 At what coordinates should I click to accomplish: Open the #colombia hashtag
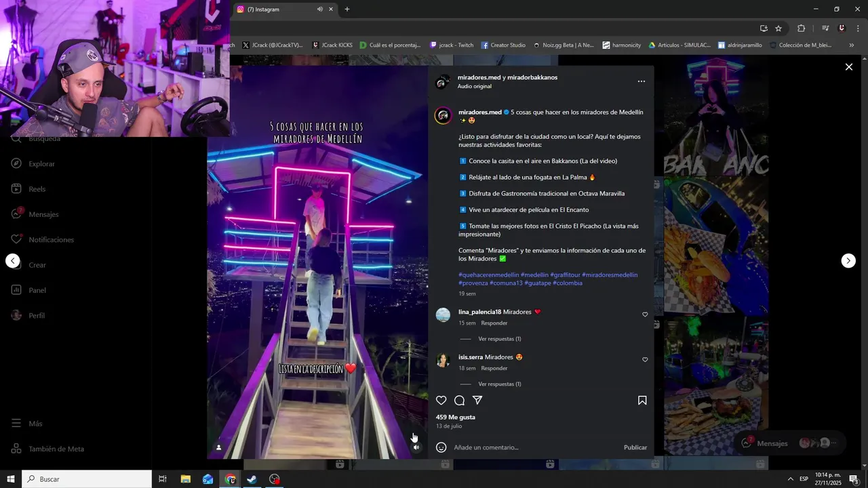[x=568, y=283]
